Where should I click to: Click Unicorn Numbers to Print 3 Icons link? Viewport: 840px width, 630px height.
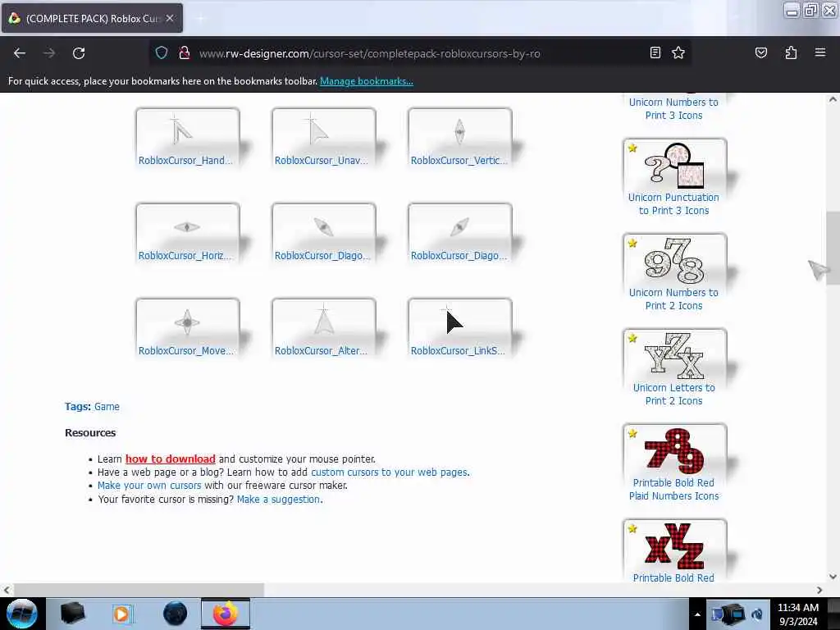click(674, 109)
